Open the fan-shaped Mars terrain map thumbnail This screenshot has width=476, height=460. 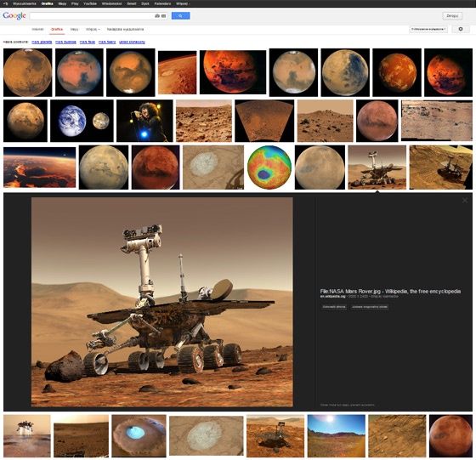coord(264,121)
